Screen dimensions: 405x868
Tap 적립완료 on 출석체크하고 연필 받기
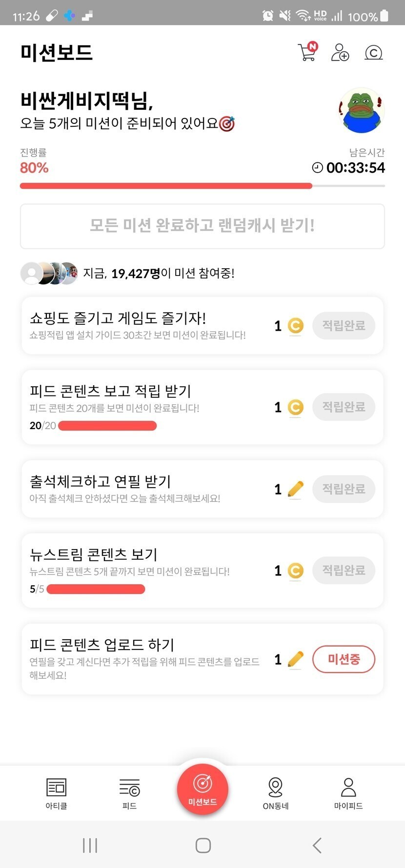coord(344,489)
